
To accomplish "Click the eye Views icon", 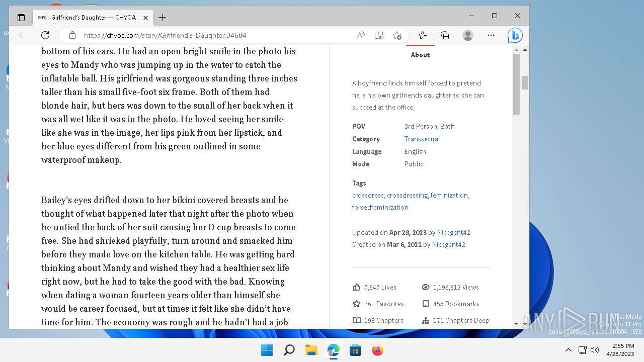I will coord(426,287).
